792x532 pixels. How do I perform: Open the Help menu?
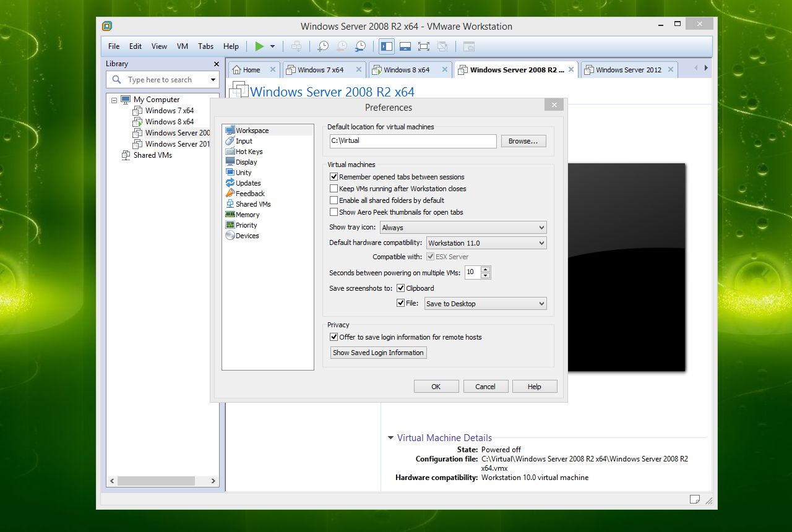[x=231, y=46]
